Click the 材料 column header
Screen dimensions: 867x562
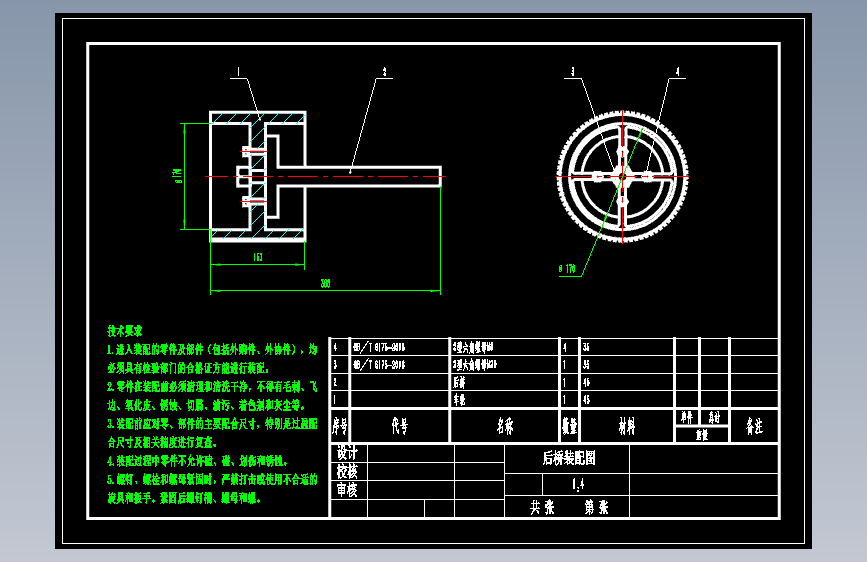tap(627, 426)
